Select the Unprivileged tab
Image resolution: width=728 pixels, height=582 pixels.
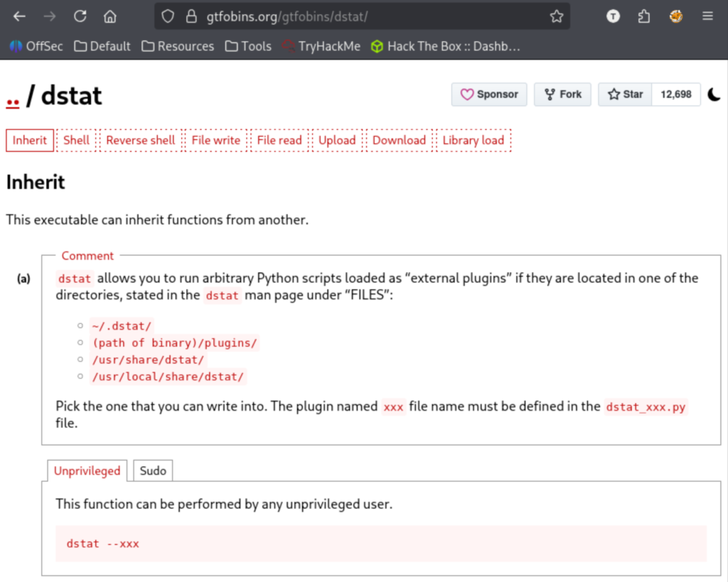click(x=87, y=470)
